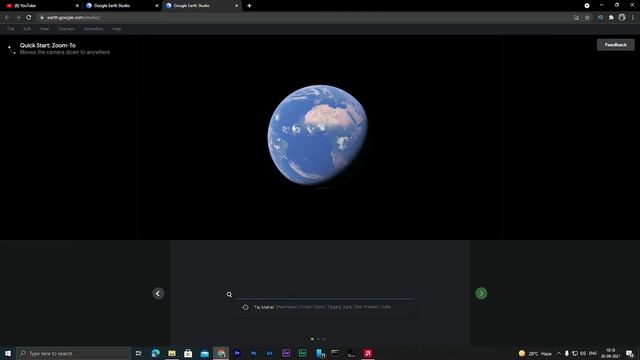Open the browser extensions puzzle icon
Viewport: 640px width, 360px height.
[611, 18]
